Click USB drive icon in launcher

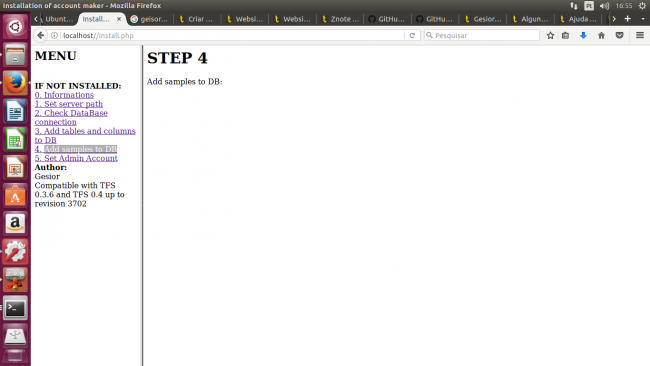click(x=15, y=336)
